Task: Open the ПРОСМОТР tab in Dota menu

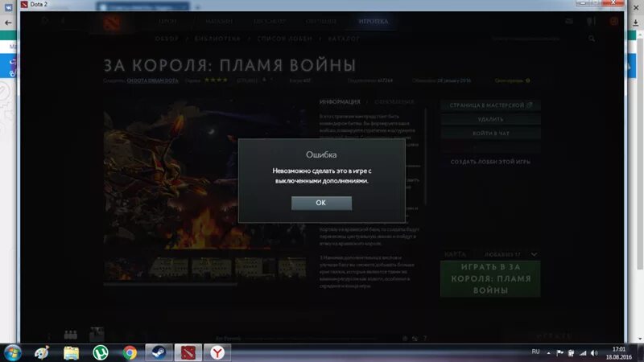Action: [270, 22]
